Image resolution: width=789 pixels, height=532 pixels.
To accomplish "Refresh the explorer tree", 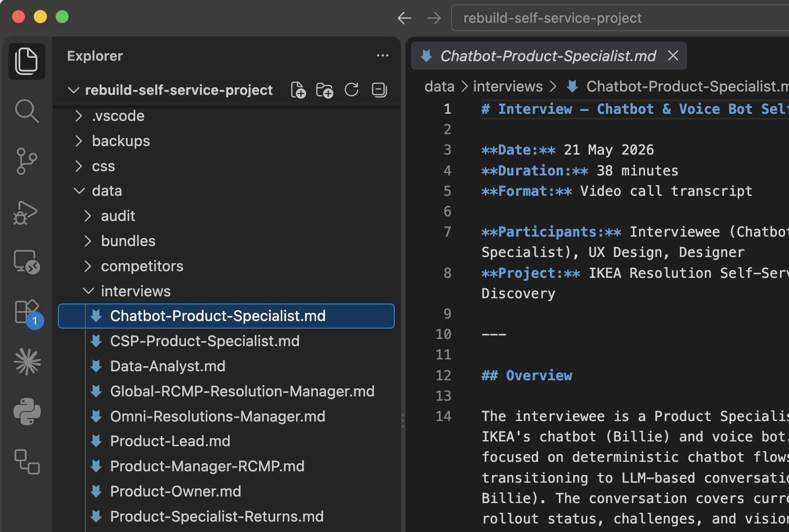I will point(352,90).
